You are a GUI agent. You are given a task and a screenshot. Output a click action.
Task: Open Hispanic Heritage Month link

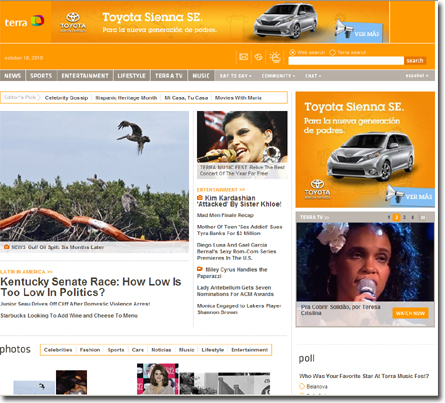click(x=126, y=98)
